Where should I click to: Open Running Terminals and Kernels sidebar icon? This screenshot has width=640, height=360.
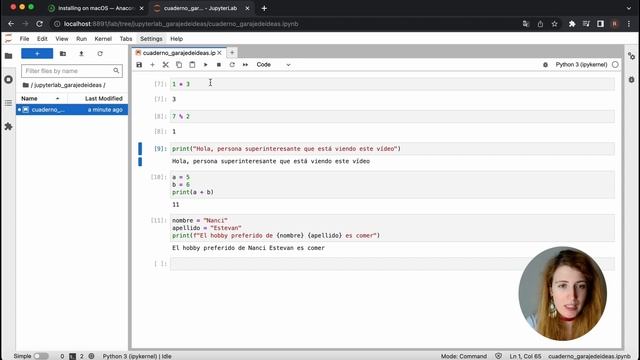pyautogui.click(x=9, y=80)
